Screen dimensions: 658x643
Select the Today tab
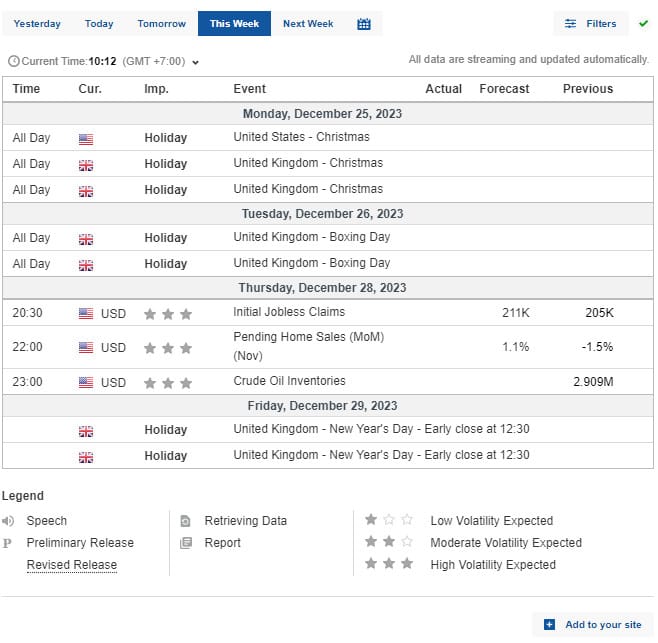[x=99, y=24]
